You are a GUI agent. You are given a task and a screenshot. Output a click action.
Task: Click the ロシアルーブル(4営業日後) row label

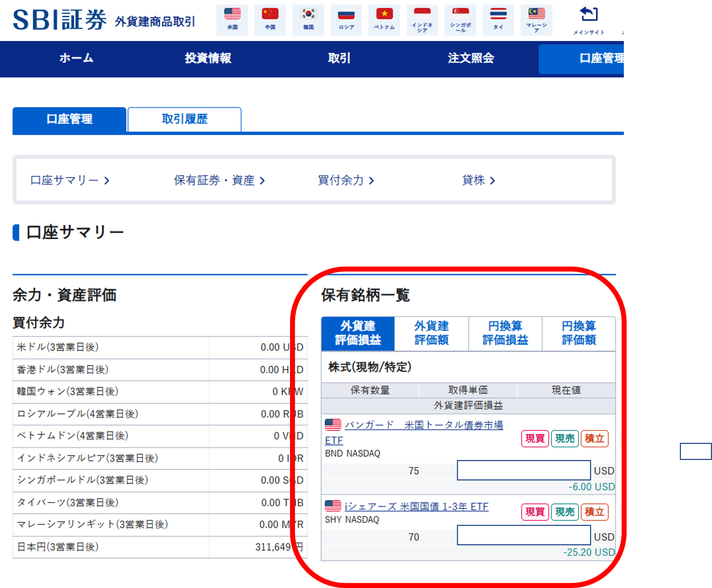tap(78, 413)
